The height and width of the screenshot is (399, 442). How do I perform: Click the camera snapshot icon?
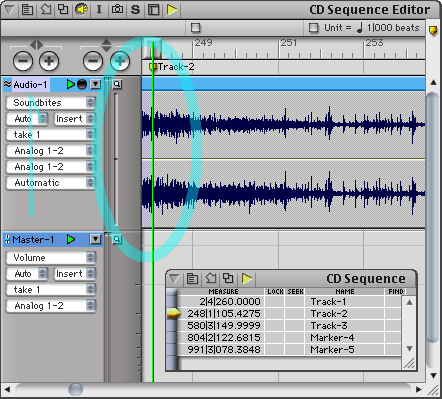tap(117, 9)
